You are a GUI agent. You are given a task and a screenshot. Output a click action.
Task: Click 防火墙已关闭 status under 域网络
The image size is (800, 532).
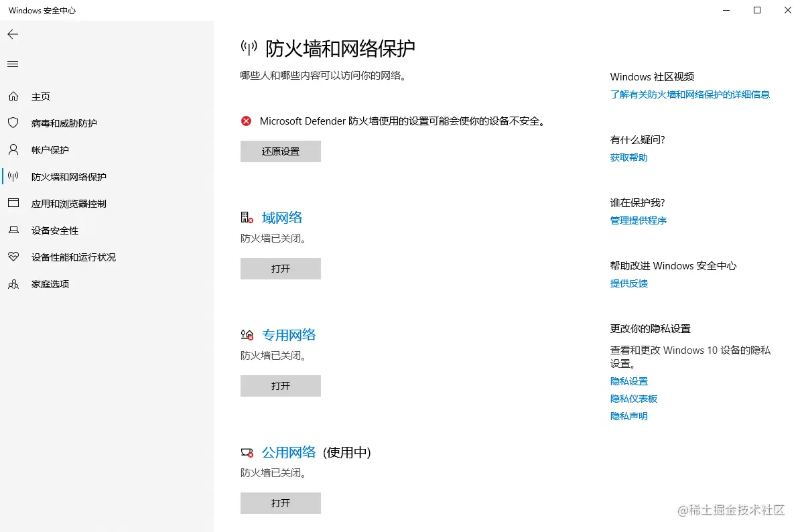(274, 239)
